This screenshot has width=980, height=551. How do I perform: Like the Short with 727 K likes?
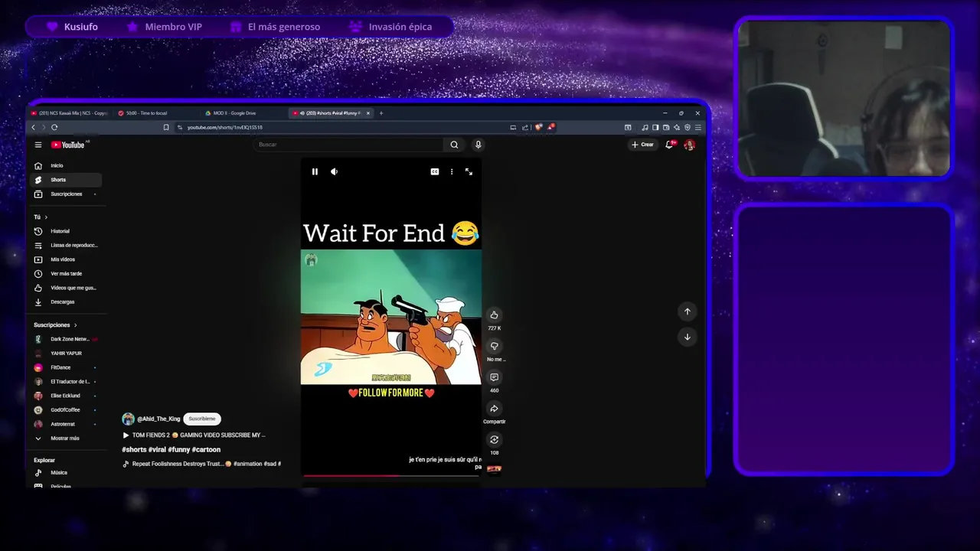[x=494, y=315]
